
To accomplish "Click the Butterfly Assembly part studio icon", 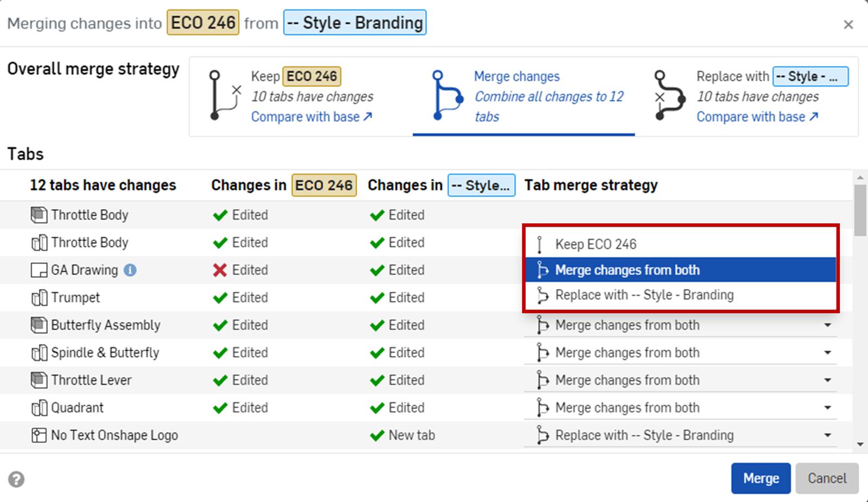I will point(39,325).
